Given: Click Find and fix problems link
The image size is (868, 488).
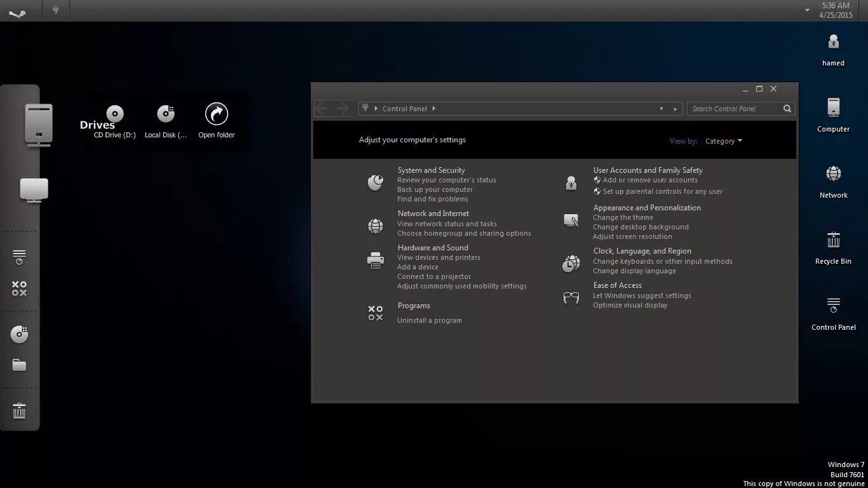Looking at the screenshot, I should 433,199.
